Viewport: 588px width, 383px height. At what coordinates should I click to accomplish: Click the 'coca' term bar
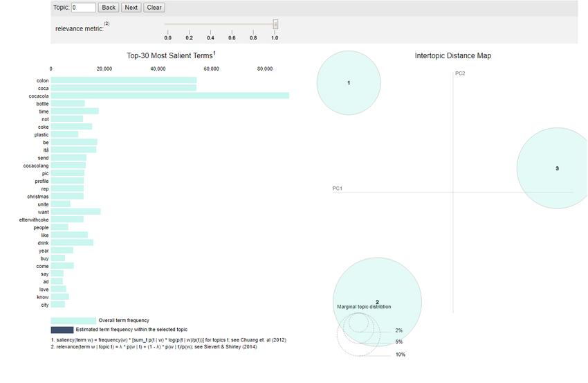point(123,88)
